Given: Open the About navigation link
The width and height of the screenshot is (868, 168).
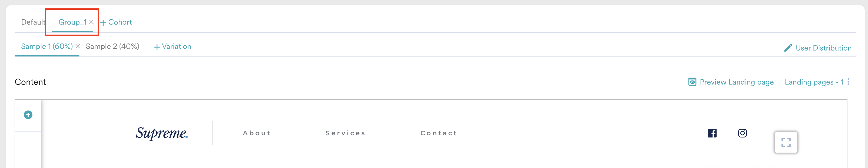Looking at the screenshot, I should [256, 133].
